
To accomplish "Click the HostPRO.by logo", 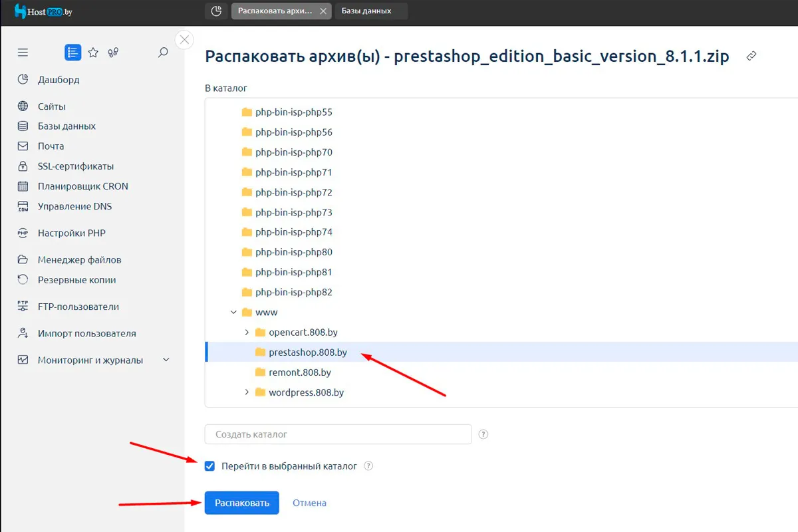I will click(x=43, y=11).
